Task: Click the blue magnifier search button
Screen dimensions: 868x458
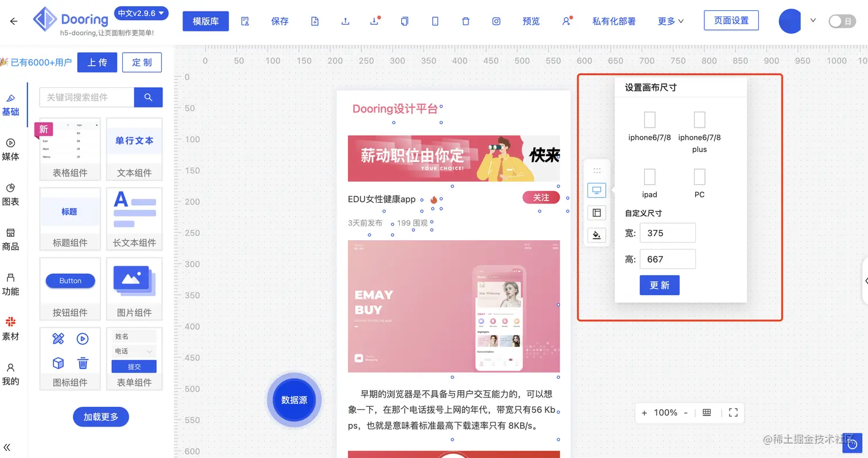Action: [x=148, y=97]
